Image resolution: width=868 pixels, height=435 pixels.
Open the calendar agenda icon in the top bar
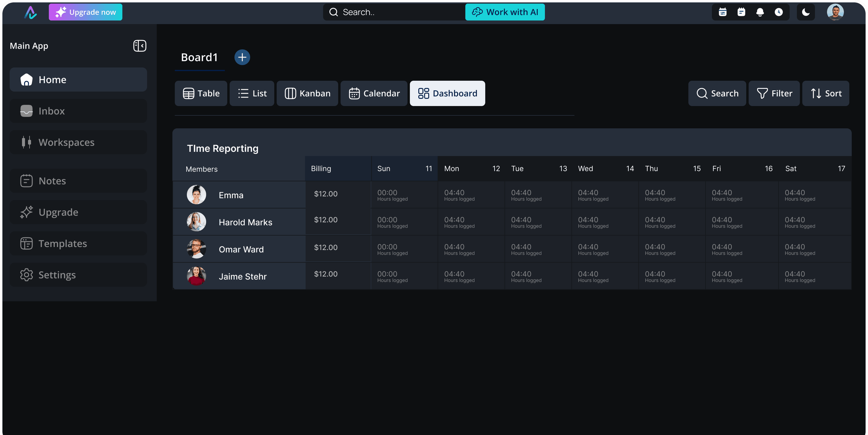click(722, 12)
